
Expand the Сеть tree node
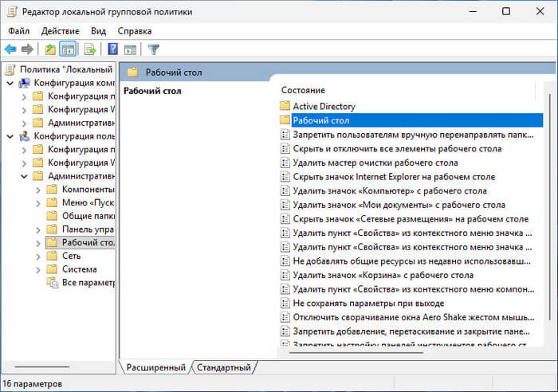point(37,256)
